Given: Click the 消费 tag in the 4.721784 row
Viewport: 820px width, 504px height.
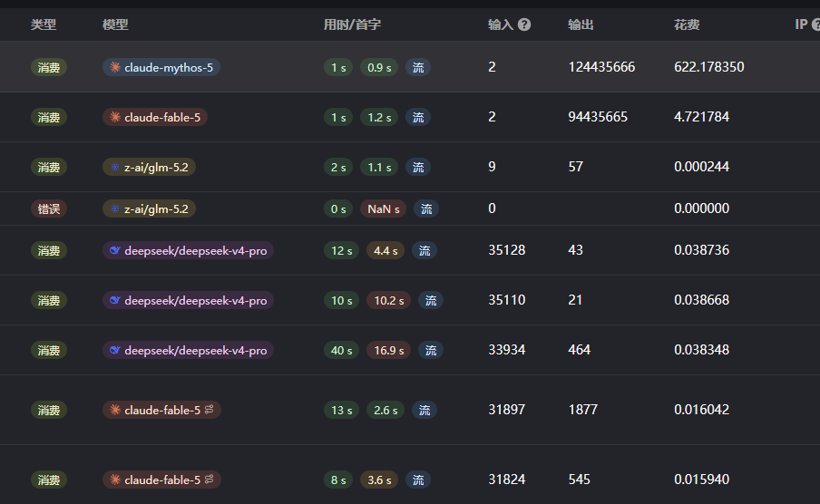Looking at the screenshot, I should [x=49, y=117].
